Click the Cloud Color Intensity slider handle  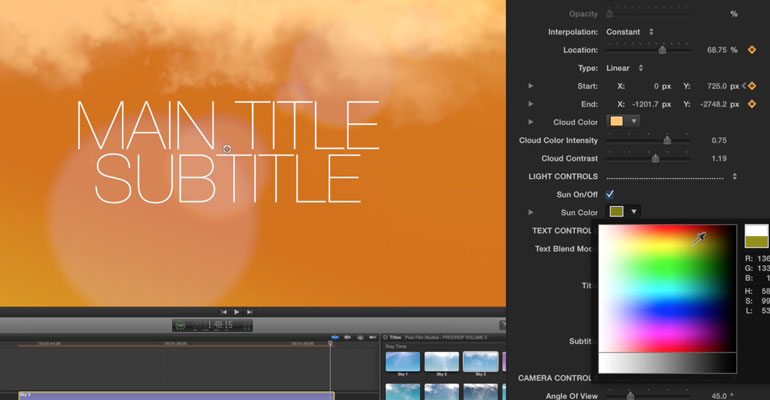coord(667,140)
